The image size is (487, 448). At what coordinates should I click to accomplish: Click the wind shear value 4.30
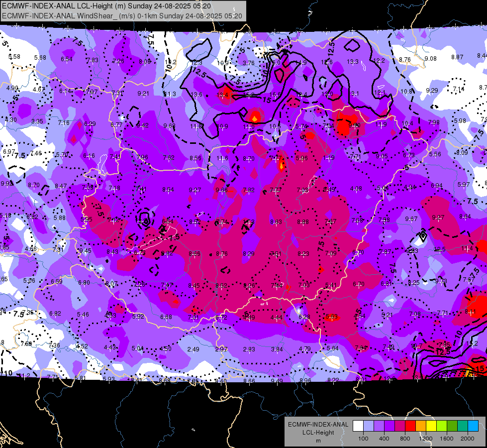click(11, 119)
